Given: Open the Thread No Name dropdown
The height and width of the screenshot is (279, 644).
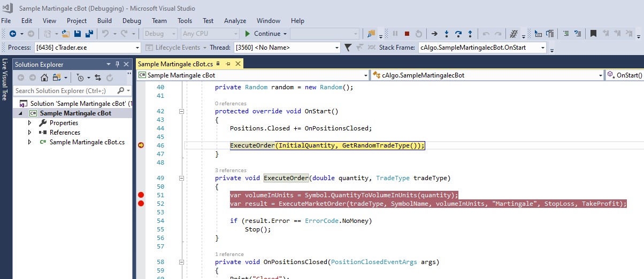Looking at the screenshot, I should point(337,48).
